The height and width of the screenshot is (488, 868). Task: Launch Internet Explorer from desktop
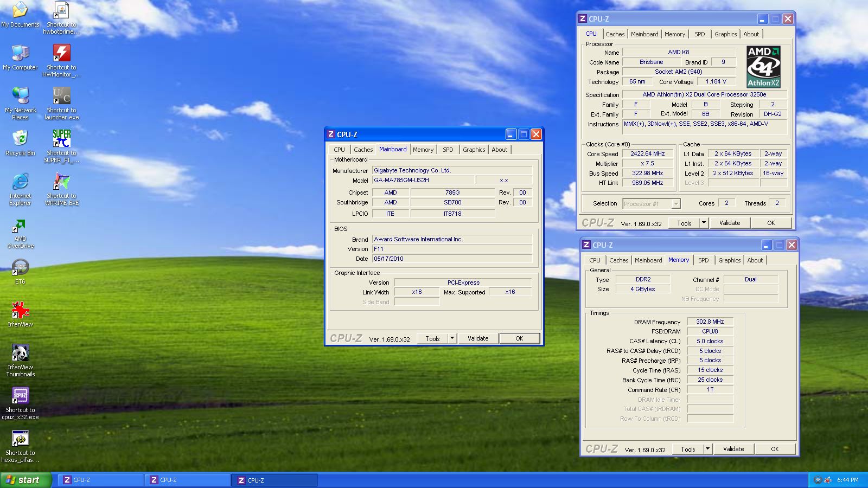[x=20, y=189]
